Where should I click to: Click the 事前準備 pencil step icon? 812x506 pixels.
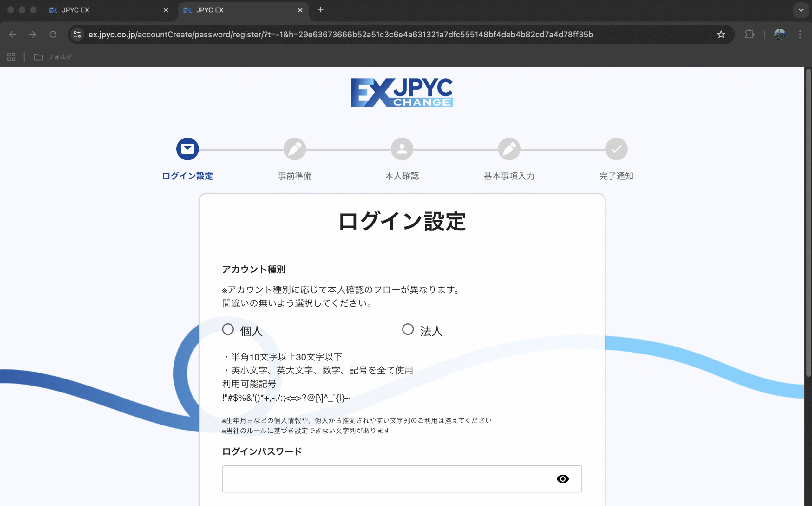(x=295, y=149)
